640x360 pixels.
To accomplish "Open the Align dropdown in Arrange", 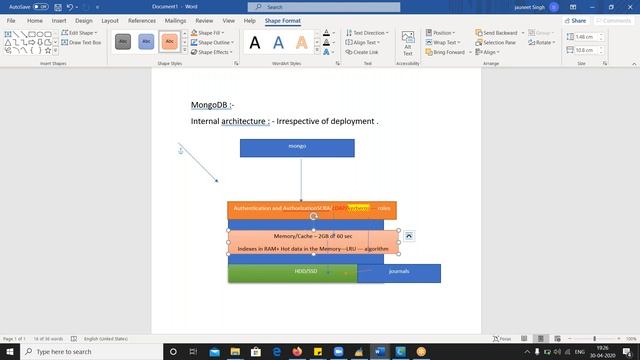I will (x=487, y=52).
